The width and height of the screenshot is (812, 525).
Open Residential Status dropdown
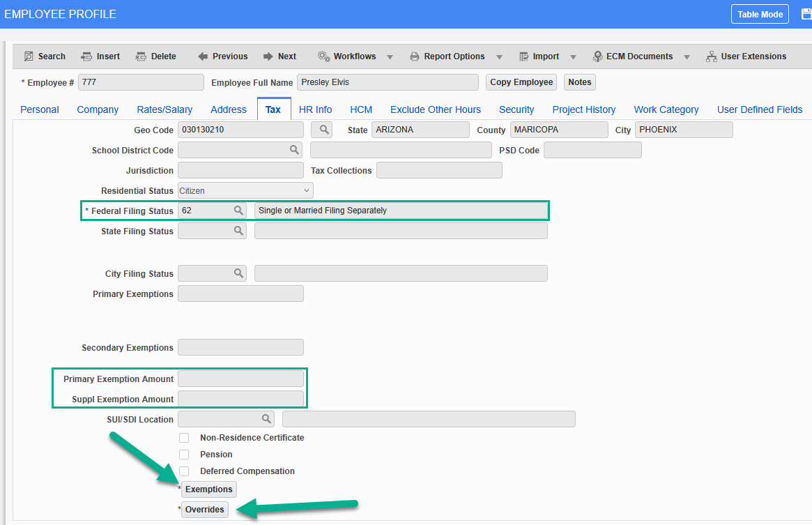pos(245,191)
